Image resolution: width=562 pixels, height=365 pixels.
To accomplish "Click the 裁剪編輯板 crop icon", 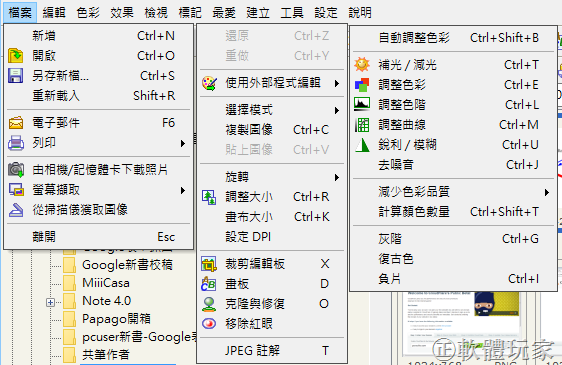I will point(209,264).
